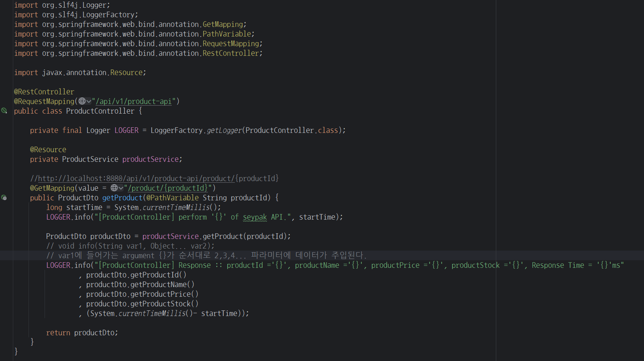Click "ProductController" in the class declaration
This screenshot has width=644, height=361.
click(100, 111)
